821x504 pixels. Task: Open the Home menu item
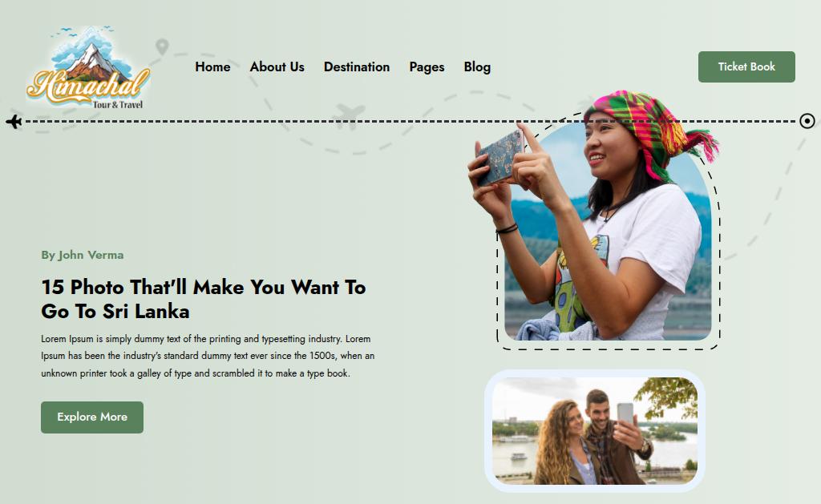pyautogui.click(x=212, y=67)
